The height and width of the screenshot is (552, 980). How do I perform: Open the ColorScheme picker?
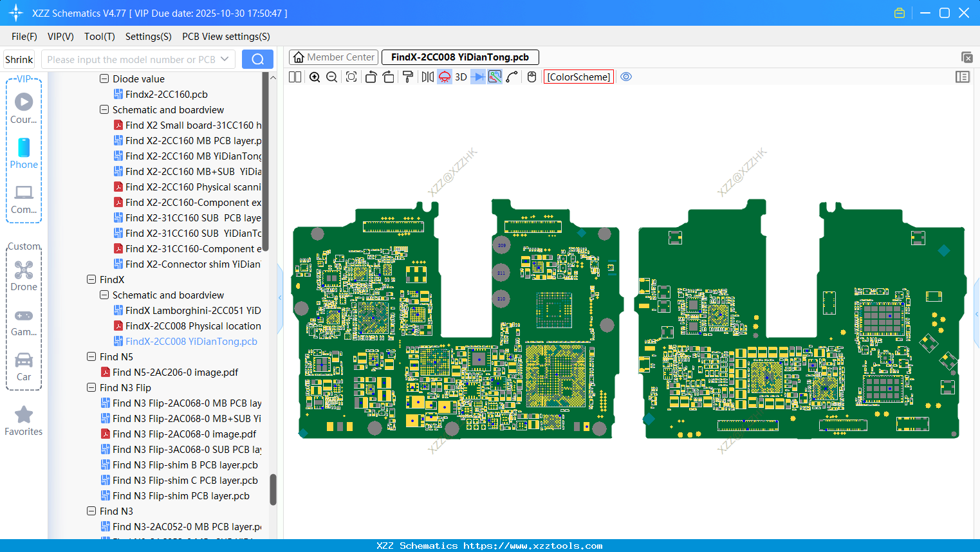pos(578,77)
